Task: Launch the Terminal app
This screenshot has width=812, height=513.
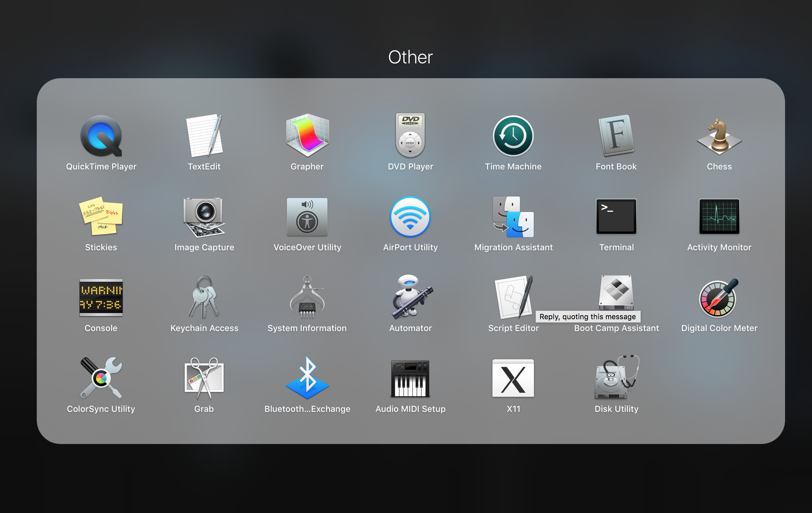Action: pyautogui.click(x=616, y=217)
